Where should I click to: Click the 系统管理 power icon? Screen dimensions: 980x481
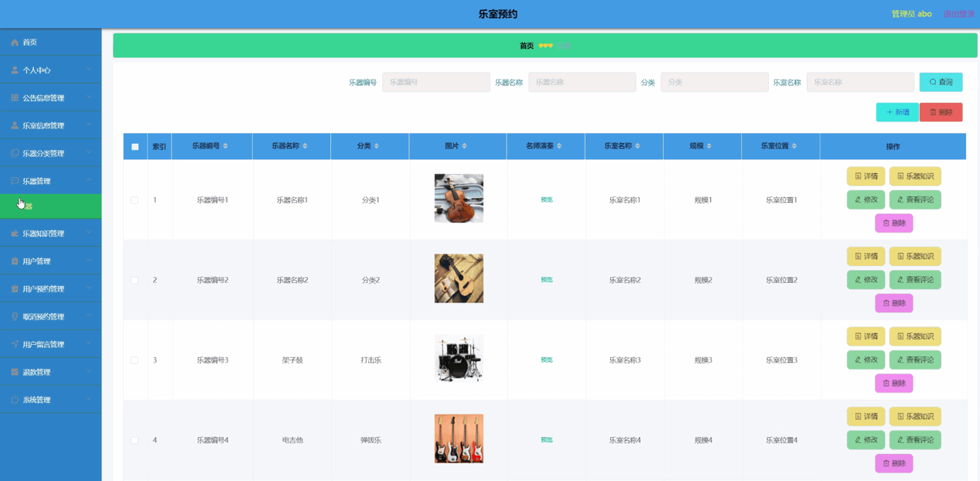pos(14,400)
